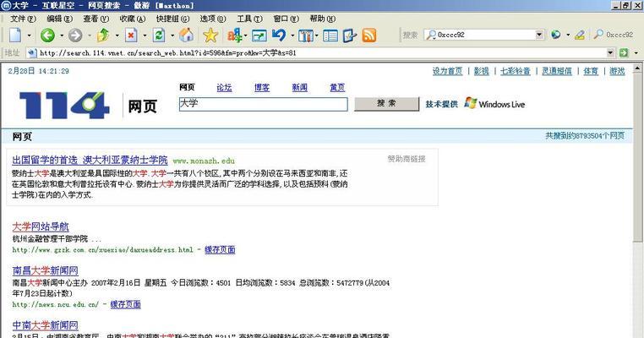Viewport: 644px width, 338px height.
Task: Click the 114 site logo
Action: (64, 105)
